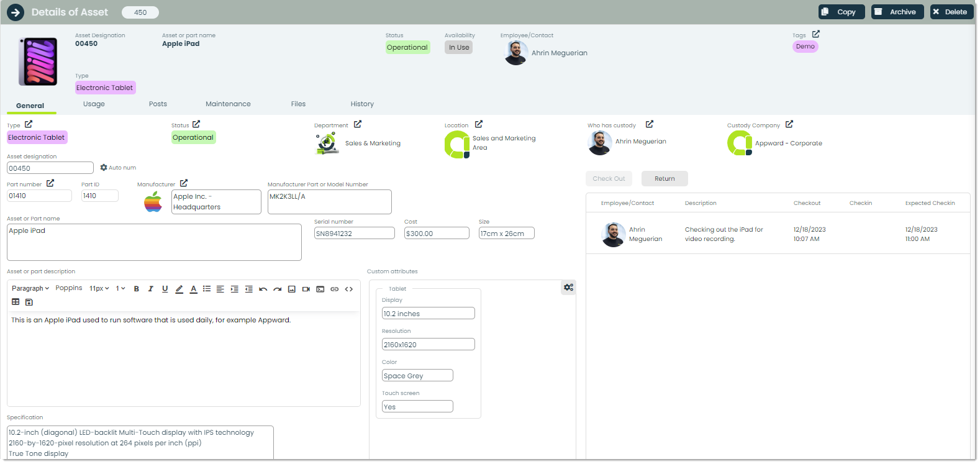
Task: Click the Display attribute field
Action: coord(429,313)
